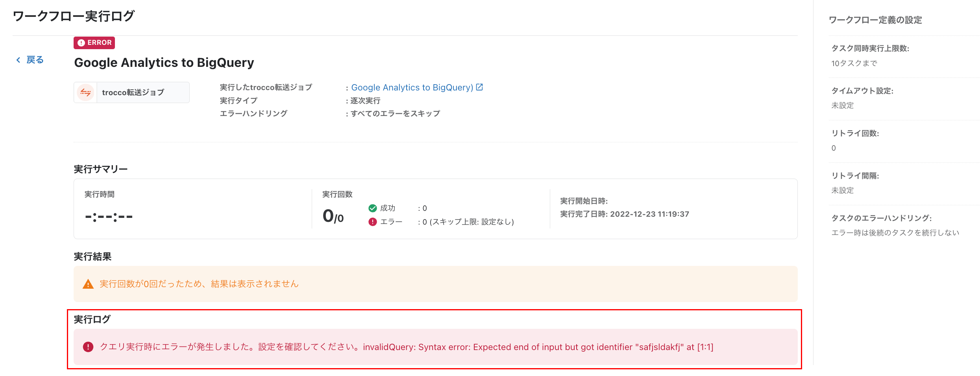Click the 実行回数が0回だったため warning message
The height and width of the screenshot is (376, 980).
click(x=199, y=284)
